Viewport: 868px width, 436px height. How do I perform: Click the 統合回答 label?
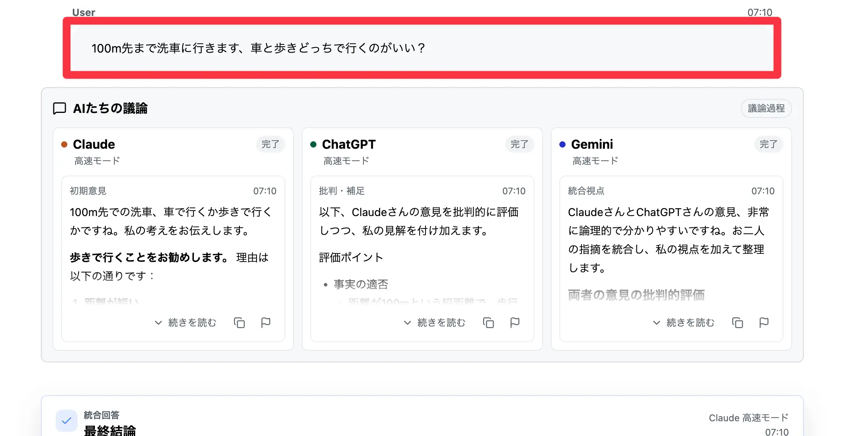(x=102, y=415)
